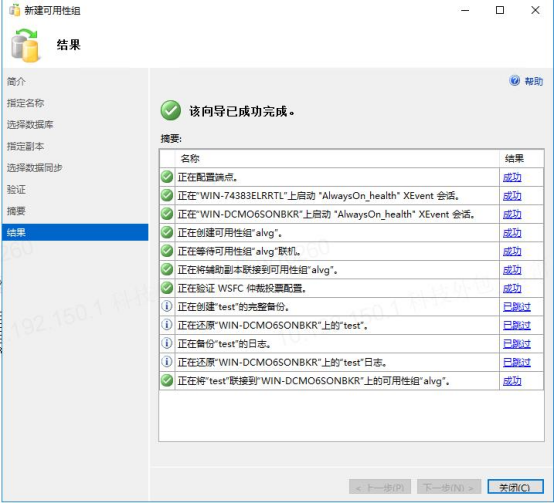The image size is (554, 504).
Task: Select the 选择数据库 wizard step
Action: [x=30, y=124]
